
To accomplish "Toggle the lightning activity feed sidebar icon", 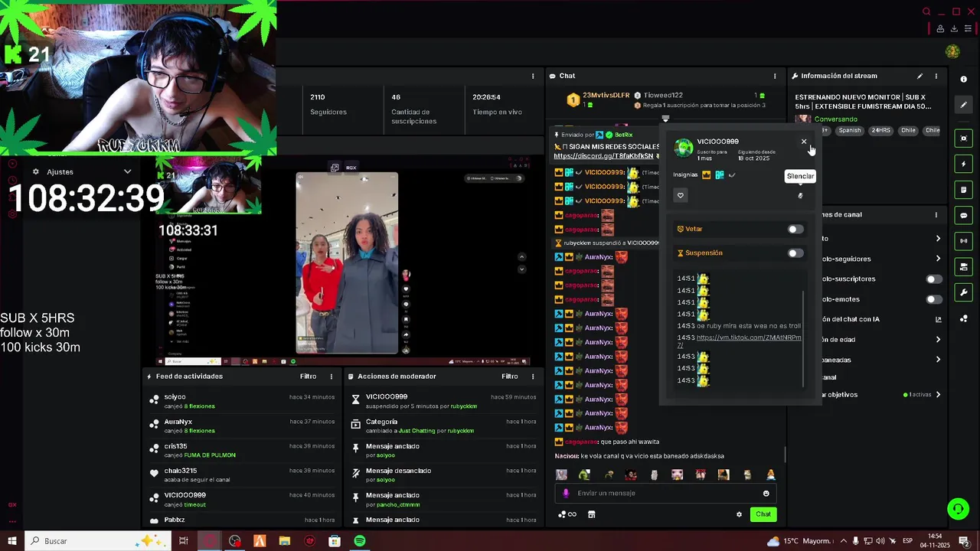I will (964, 165).
